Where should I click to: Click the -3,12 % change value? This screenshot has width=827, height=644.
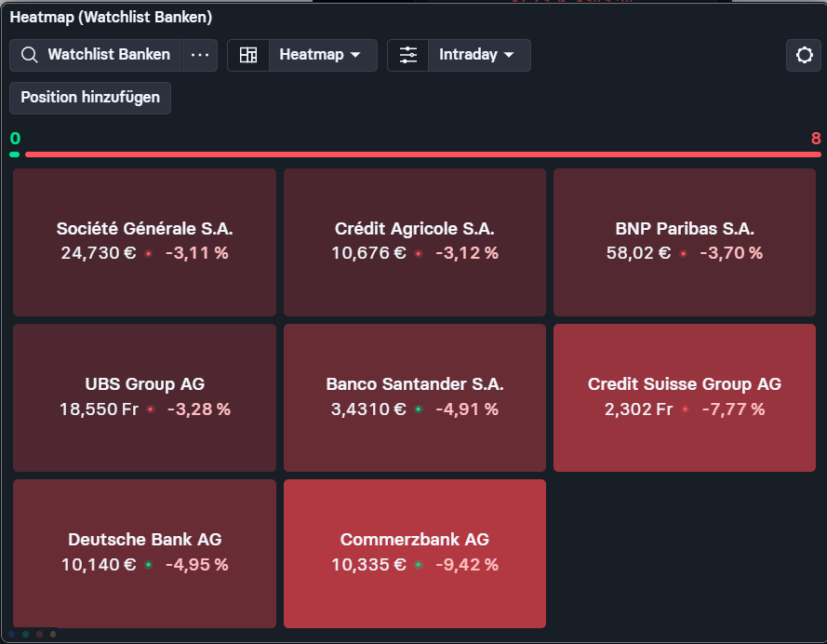pyautogui.click(x=467, y=253)
